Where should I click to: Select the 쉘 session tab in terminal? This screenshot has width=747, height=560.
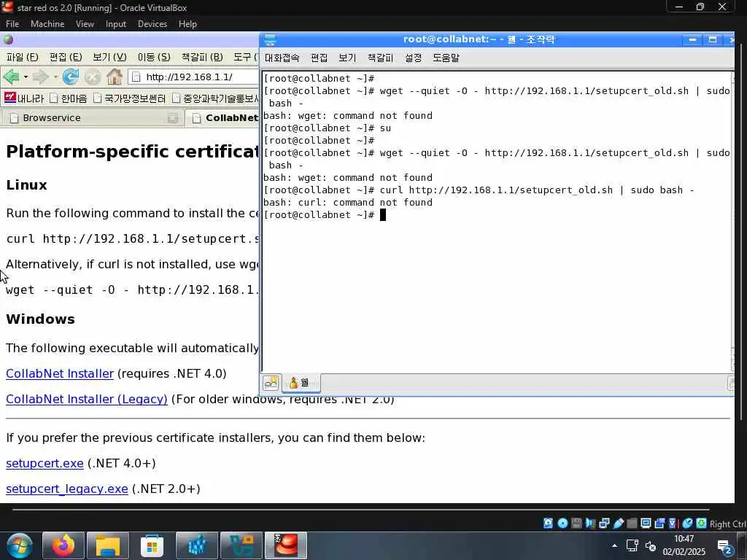(301, 382)
